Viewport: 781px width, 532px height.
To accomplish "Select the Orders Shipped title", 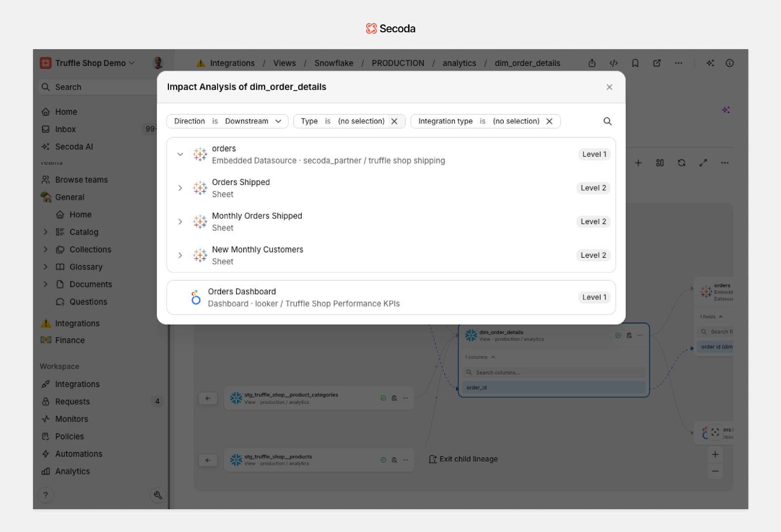I will 241,182.
